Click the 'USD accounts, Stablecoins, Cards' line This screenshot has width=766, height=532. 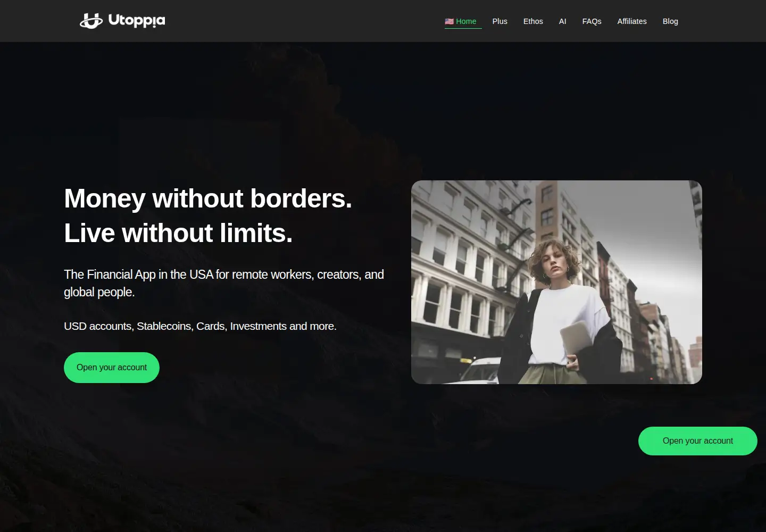(x=200, y=326)
